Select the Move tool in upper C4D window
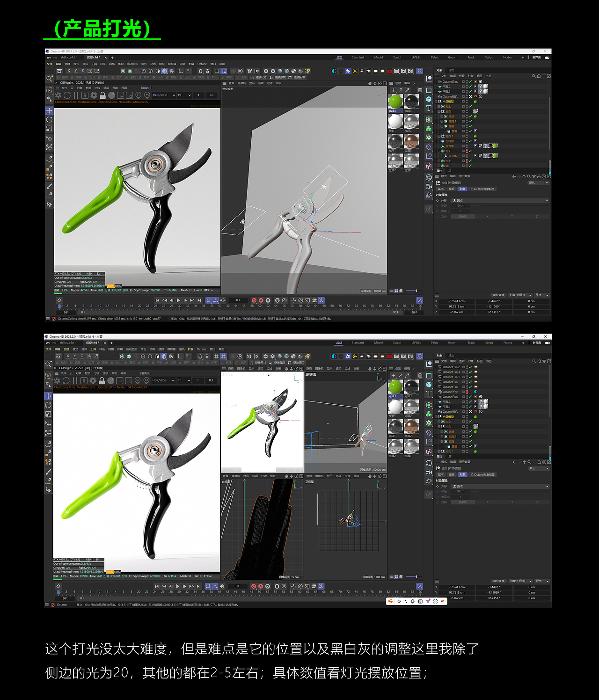The image size is (599, 700). (49, 111)
